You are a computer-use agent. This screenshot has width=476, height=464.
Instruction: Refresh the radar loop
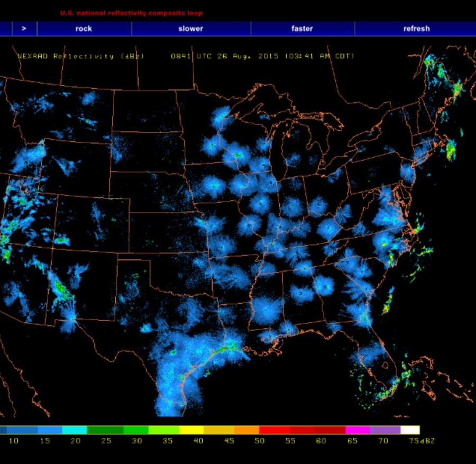point(416,29)
